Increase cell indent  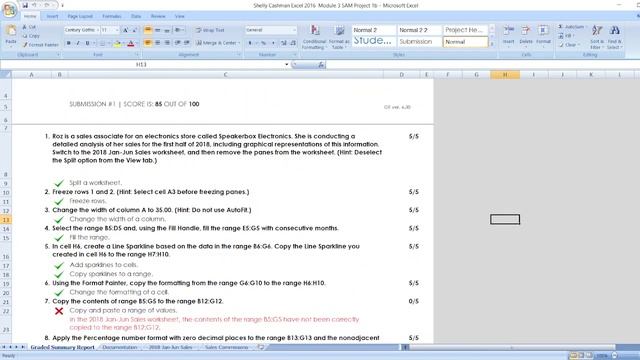(x=187, y=43)
